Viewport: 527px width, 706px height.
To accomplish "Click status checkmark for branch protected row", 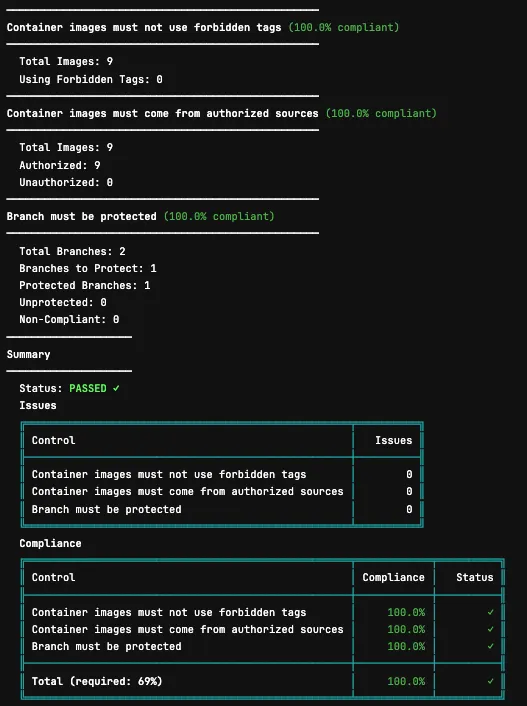I will 491,647.
